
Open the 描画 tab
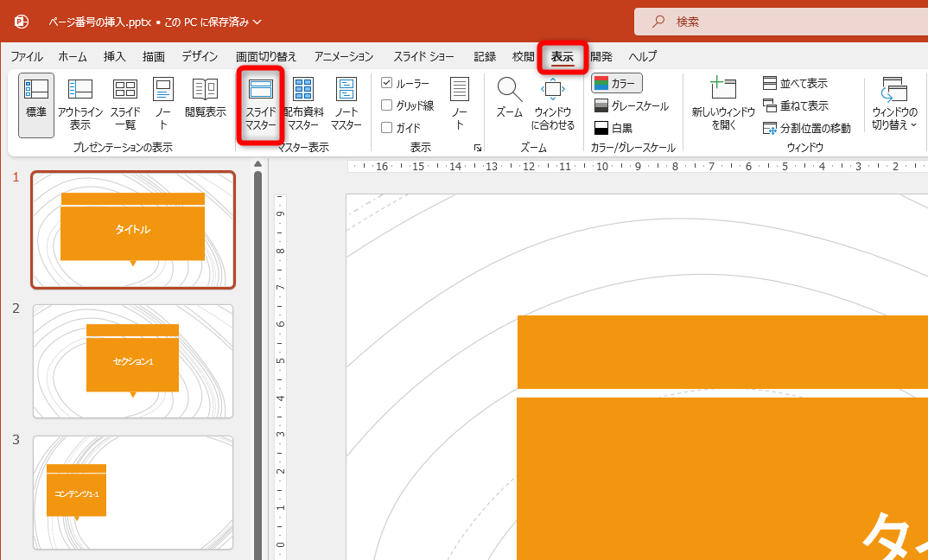click(153, 57)
